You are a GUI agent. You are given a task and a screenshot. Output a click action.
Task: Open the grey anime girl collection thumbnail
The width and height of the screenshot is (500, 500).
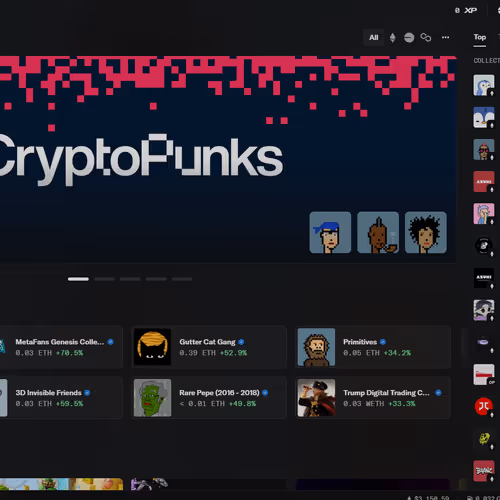click(x=484, y=310)
